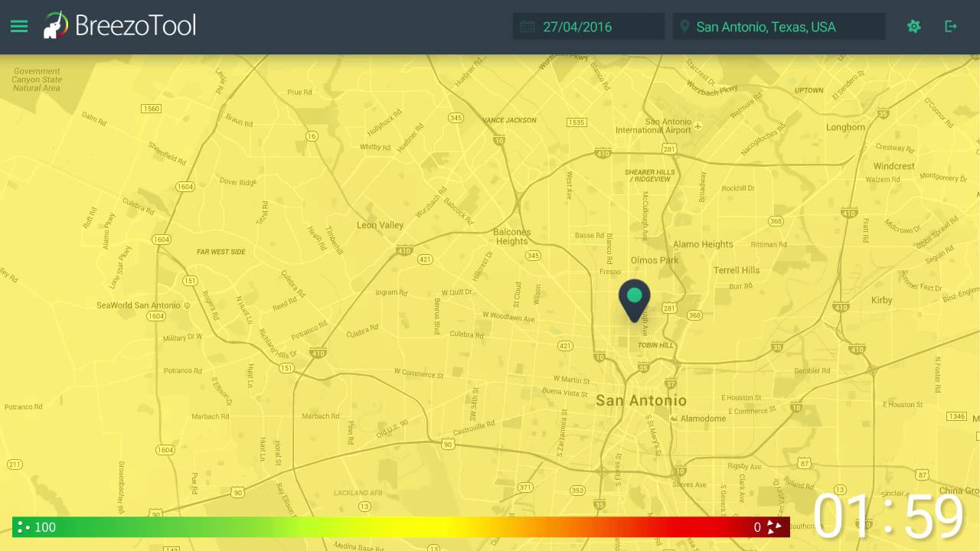Click the UPTOWN label on map
980x551 pixels.
click(808, 90)
